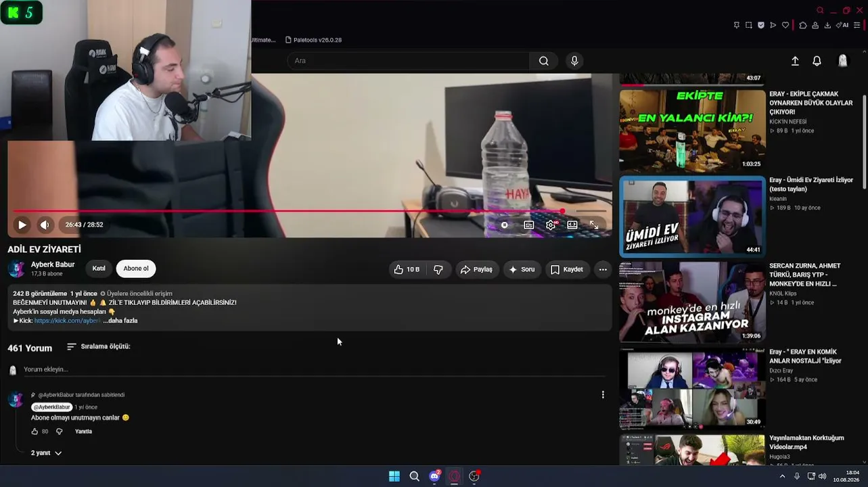
Task: Open the pinned comment's three-dot menu
Action: [603, 394]
